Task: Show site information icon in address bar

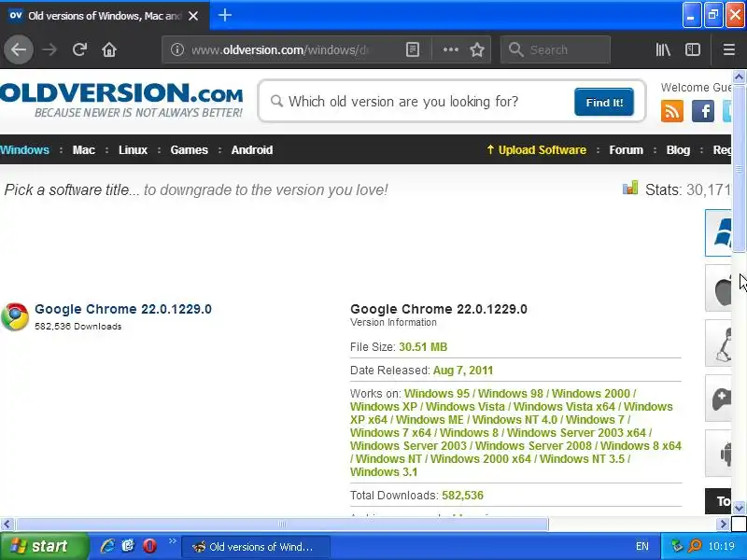Action: (x=177, y=49)
